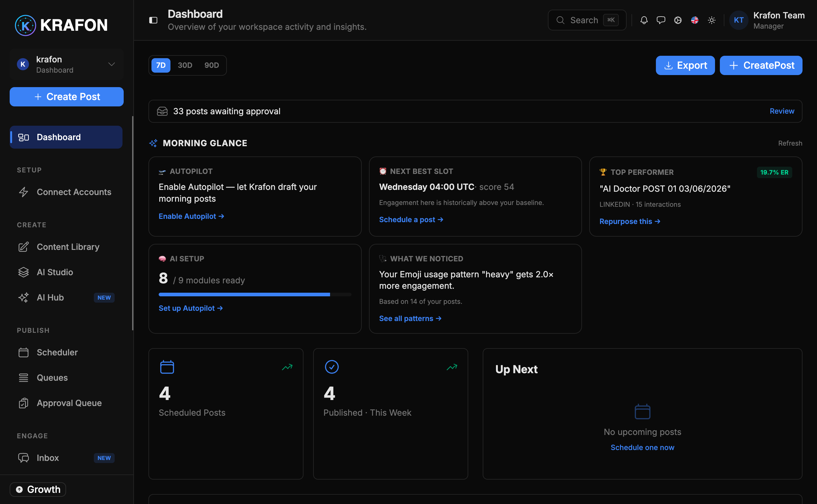The image size is (817, 504).
Task: Open AI Hub in sidebar
Action: point(66,298)
